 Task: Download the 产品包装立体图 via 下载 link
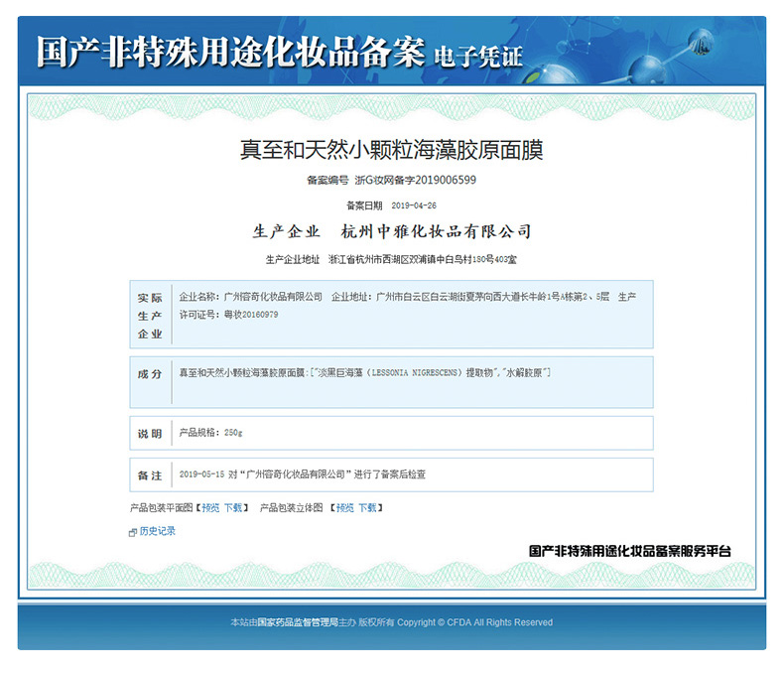[x=367, y=508]
